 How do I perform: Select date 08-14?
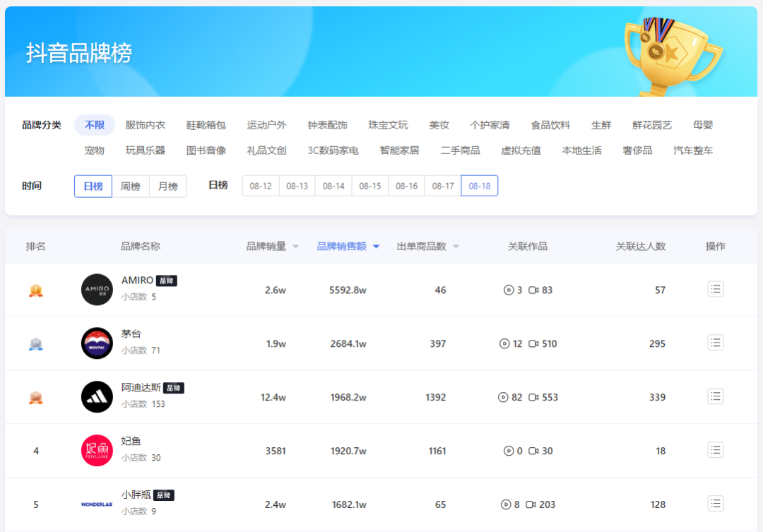(333, 186)
